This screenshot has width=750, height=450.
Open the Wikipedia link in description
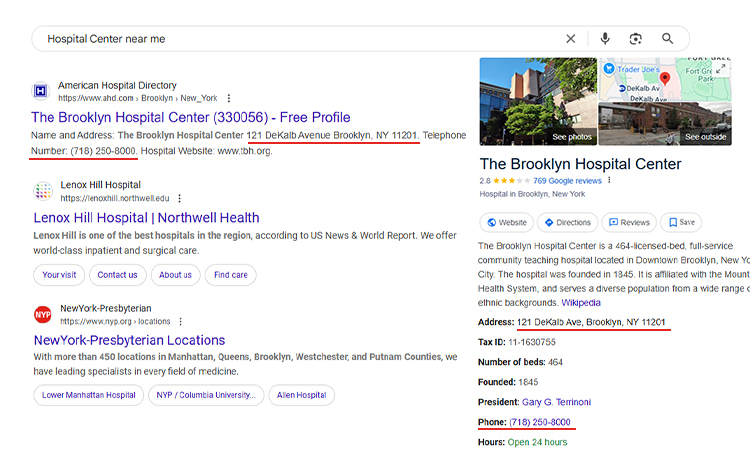(581, 303)
